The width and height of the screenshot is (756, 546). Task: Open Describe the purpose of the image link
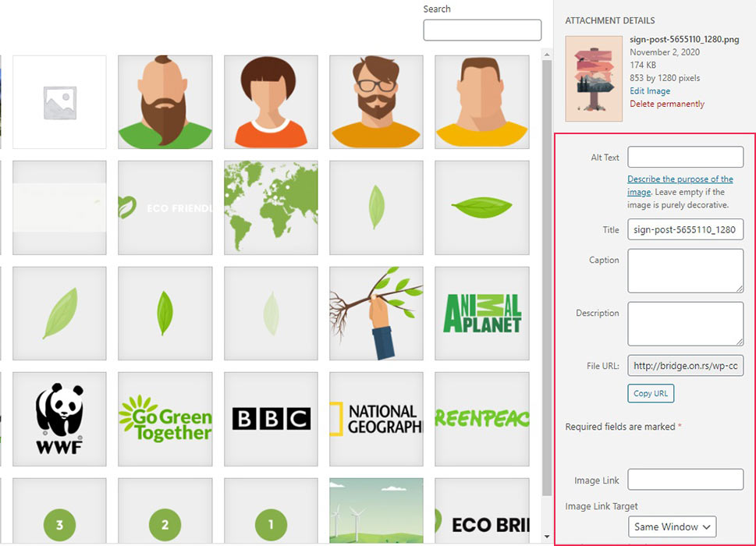point(680,185)
